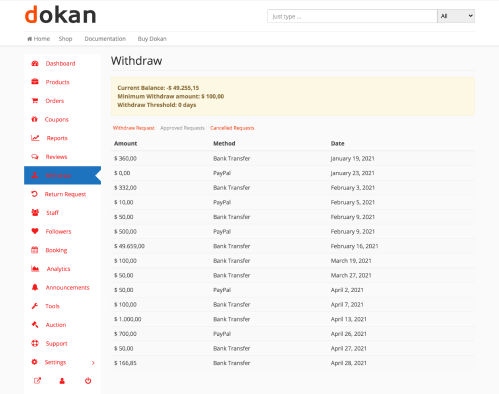Open the Coupons sidebar link
Viewport: 499px width, 394px height.
[x=57, y=119]
